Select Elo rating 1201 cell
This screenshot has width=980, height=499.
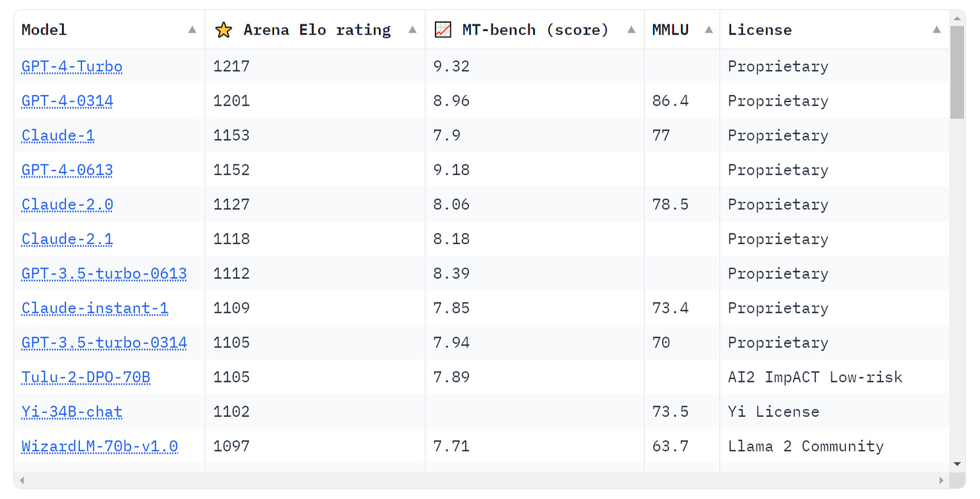coord(315,101)
